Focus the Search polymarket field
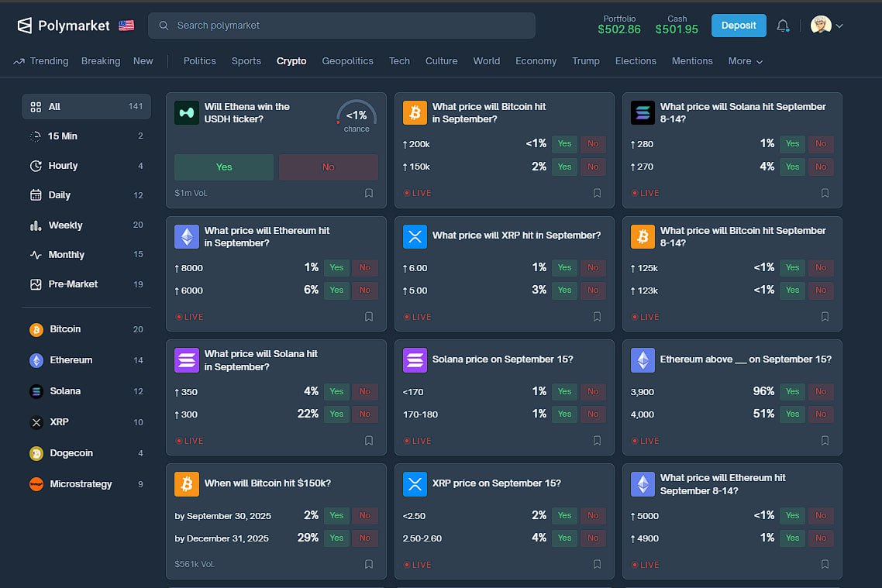882x588 pixels. [x=342, y=26]
